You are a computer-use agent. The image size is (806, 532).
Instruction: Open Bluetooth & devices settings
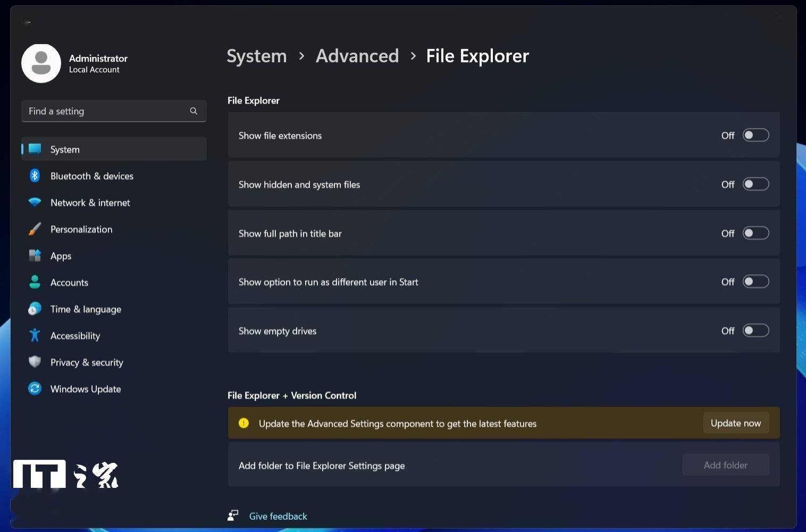[114, 176]
